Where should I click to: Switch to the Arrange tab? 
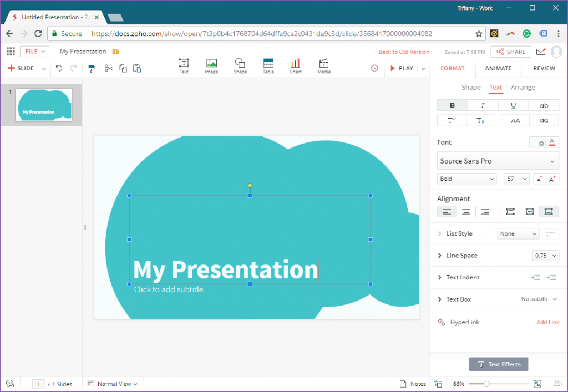click(523, 87)
